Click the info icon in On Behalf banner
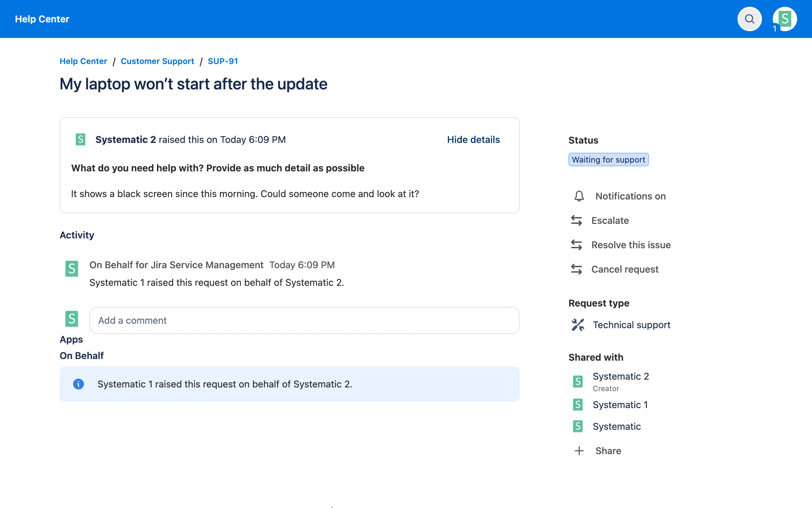812x508 pixels. click(x=78, y=384)
